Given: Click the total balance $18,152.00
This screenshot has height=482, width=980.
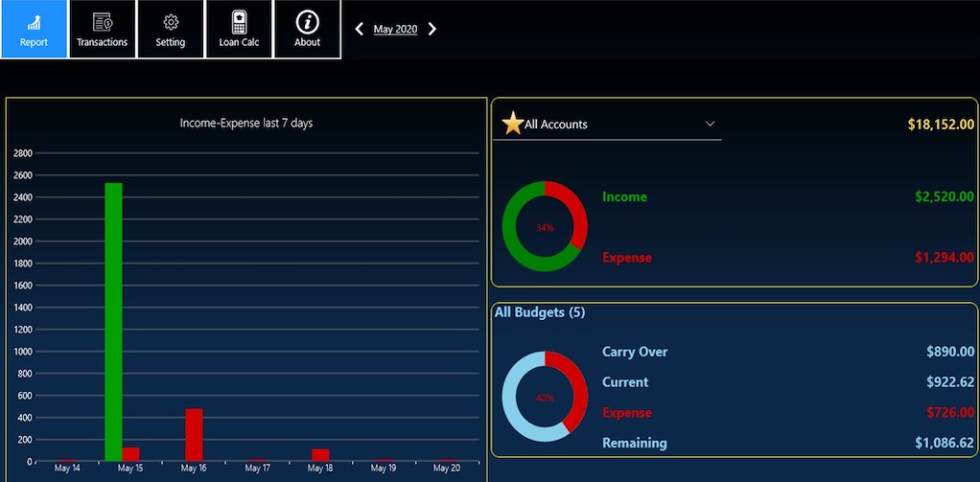Looking at the screenshot, I should 940,124.
